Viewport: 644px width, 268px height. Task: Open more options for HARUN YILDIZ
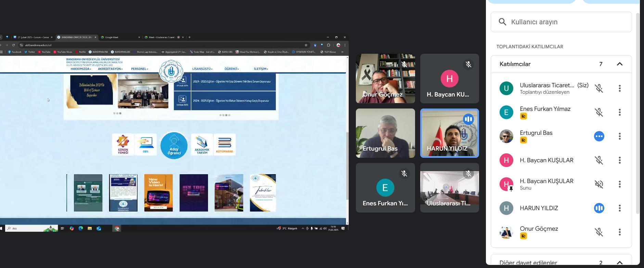click(x=620, y=208)
